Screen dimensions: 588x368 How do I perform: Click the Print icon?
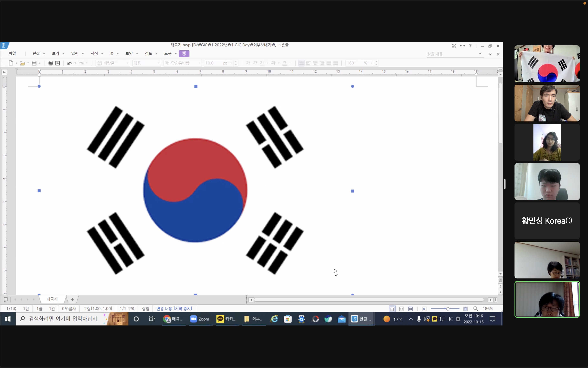[51, 63]
